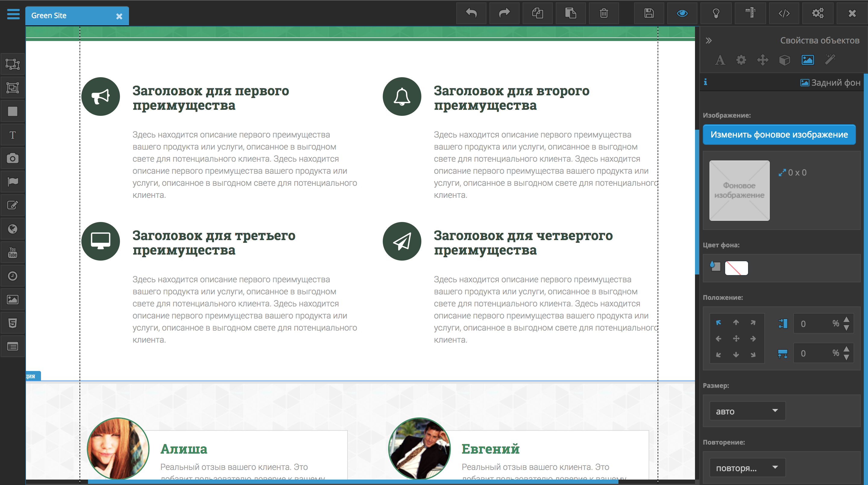Open the hamburger menu top left

[14, 14]
